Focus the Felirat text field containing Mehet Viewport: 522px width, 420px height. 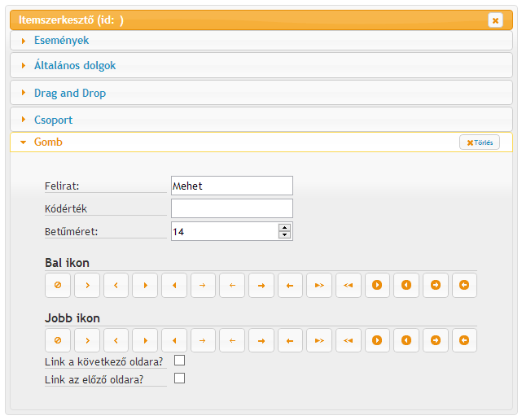point(232,186)
